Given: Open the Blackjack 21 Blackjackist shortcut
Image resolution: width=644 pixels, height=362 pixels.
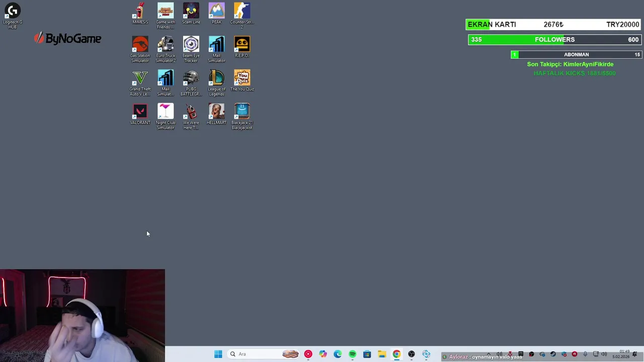Looking at the screenshot, I should point(242,117).
